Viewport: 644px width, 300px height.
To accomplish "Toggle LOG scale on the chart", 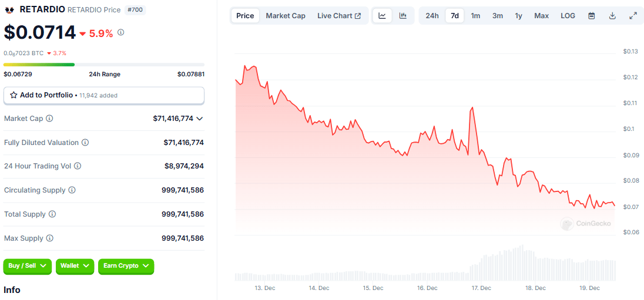I will point(568,16).
